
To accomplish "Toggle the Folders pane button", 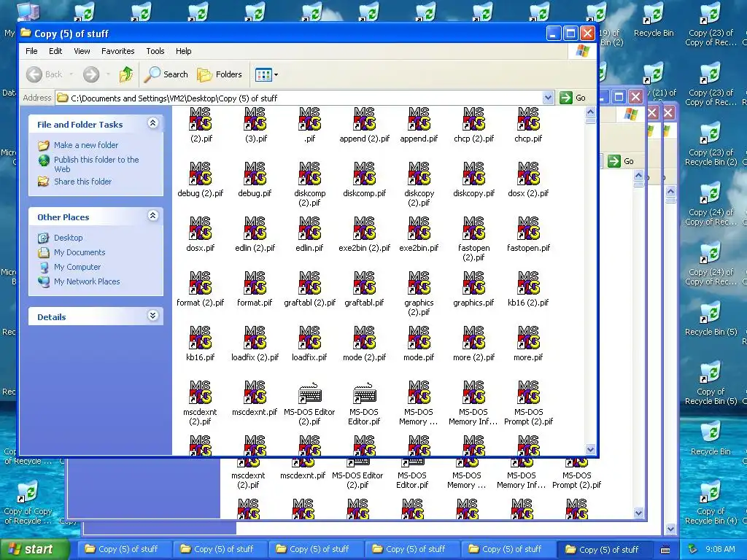I will pyautogui.click(x=220, y=74).
